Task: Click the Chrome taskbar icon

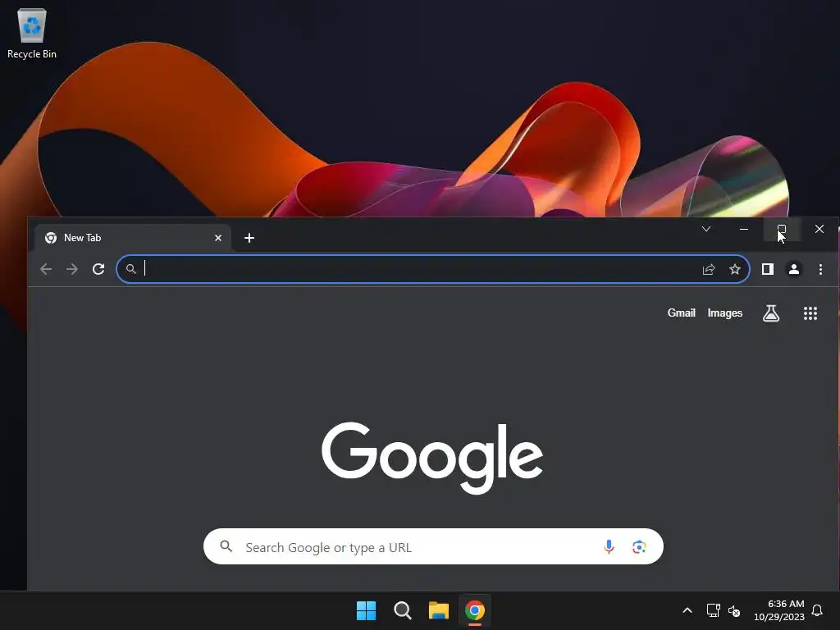Action: [475, 610]
